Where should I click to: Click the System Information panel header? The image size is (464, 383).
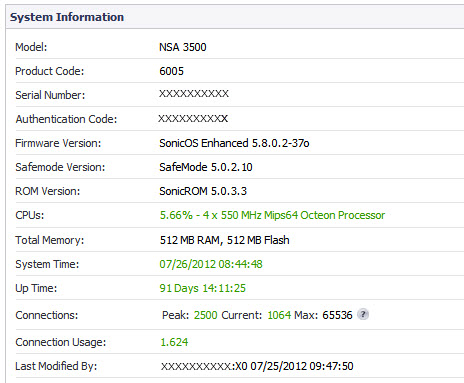tap(235, 17)
